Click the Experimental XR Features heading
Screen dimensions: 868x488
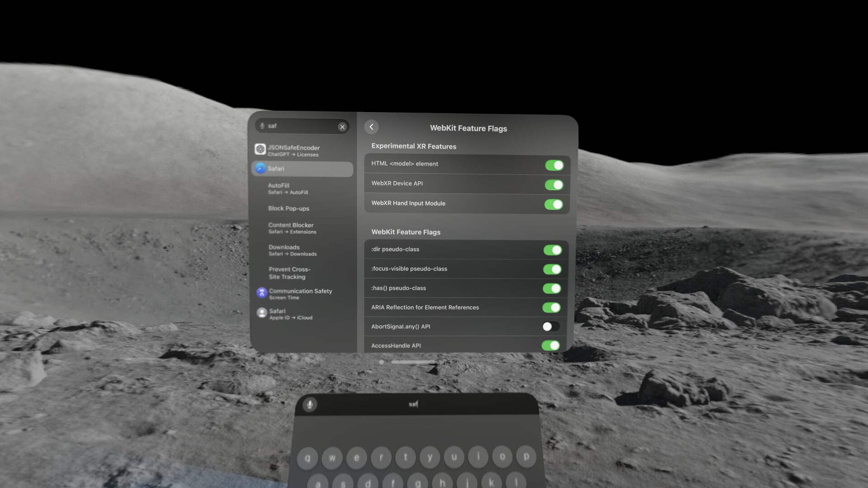[414, 146]
